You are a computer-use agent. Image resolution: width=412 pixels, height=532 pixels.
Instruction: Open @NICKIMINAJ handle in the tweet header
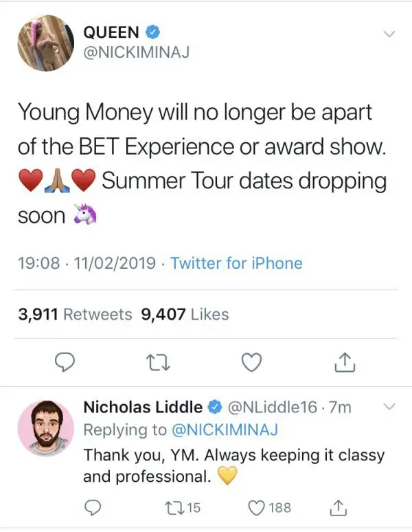137,51
